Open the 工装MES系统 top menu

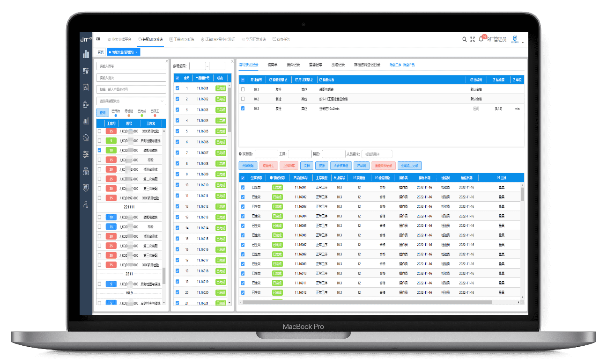coord(182,40)
